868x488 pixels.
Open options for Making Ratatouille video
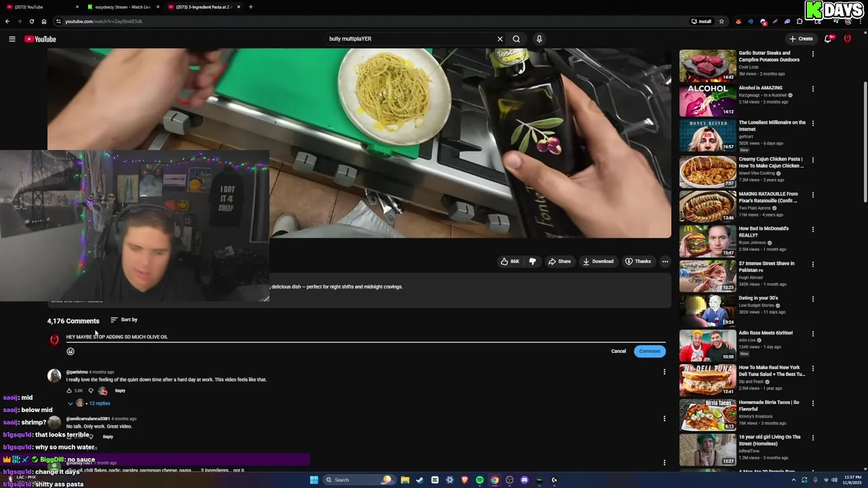coord(813,195)
